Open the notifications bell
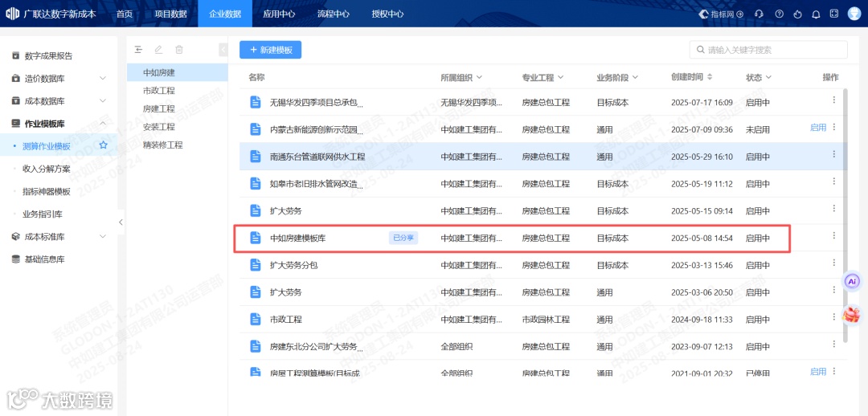This screenshot has width=868, height=416. pyautogui.click(x=816, y=14)
